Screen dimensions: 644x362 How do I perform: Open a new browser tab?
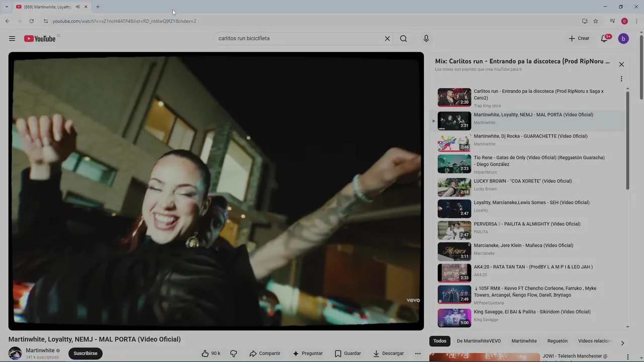[x=98, y=7]
